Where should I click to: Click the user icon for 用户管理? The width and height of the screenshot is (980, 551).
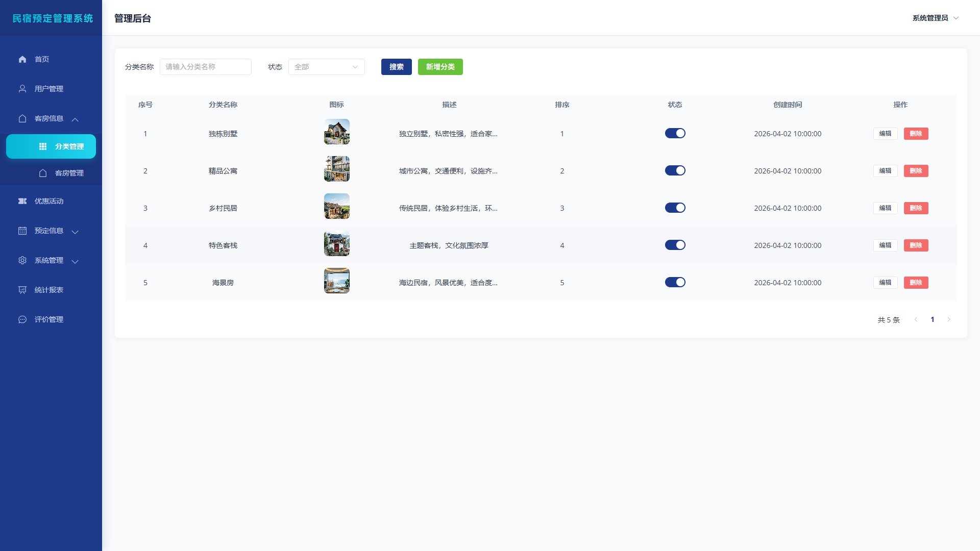(x=22, y=89)
